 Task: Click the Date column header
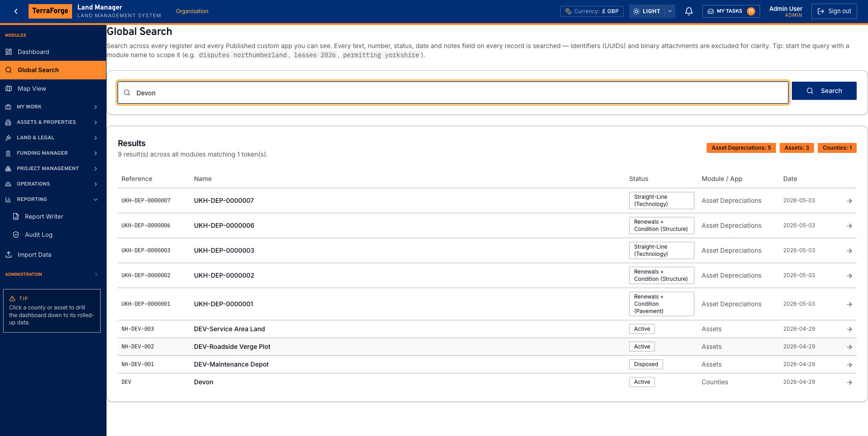click(x=790, y=179)
